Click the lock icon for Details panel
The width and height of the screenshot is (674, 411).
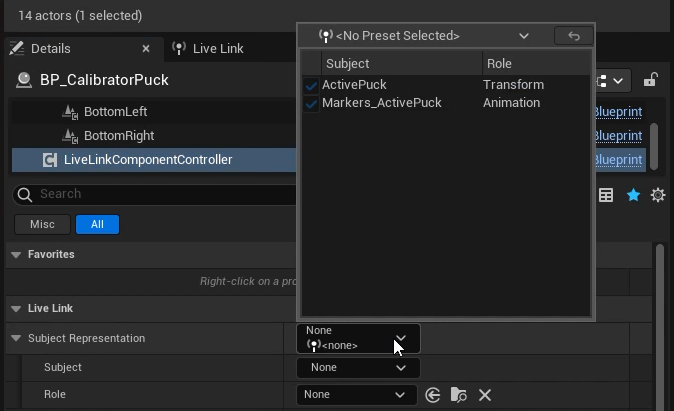pyautogui.click(x=650, y=81)
